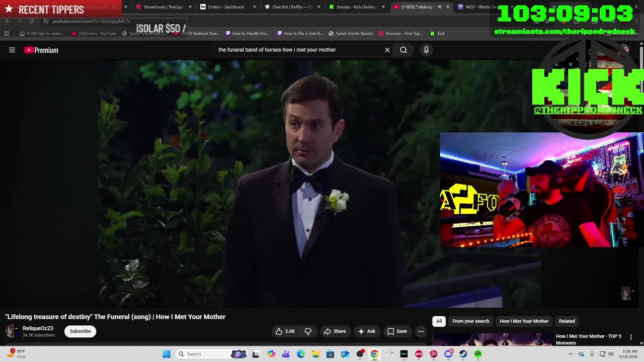Open File Explorer from taskbar

(x=315, y=354)
